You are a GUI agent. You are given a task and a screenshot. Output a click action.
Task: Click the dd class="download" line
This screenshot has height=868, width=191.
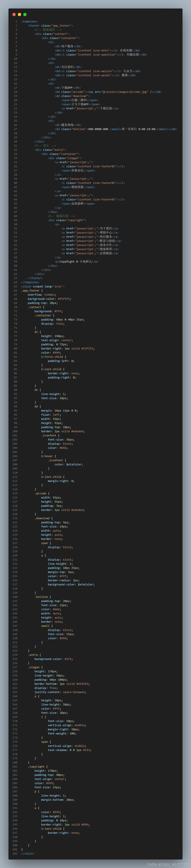pos(72,96)
